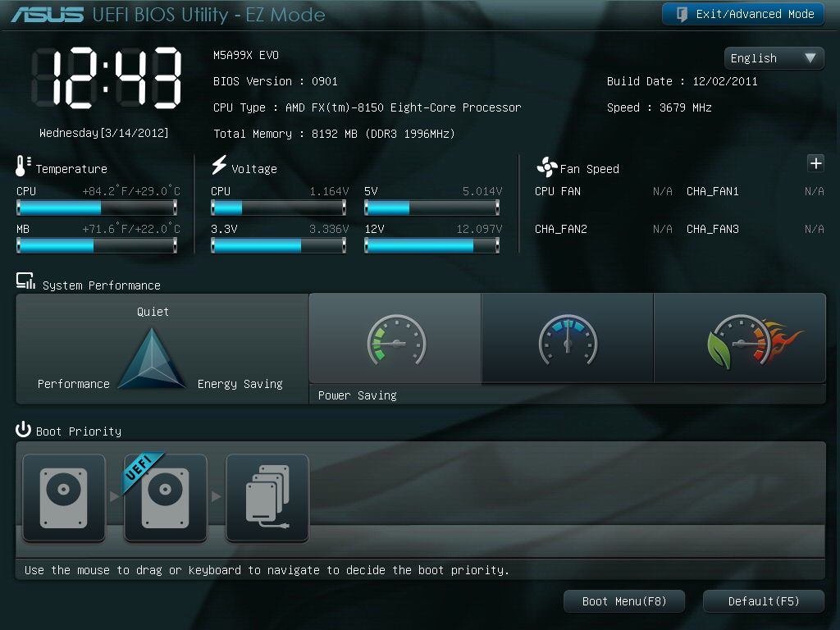Click the CPU Type AMD FX-8150 line
Screen dimensions: 840x630
[367, 107]
